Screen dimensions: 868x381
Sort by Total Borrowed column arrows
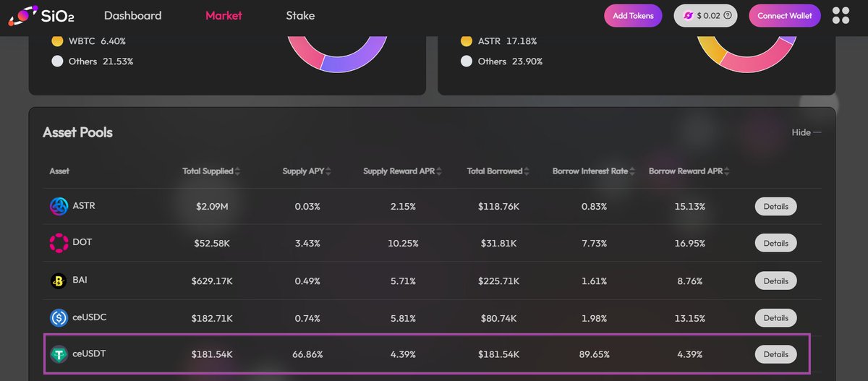click(527, 171)
